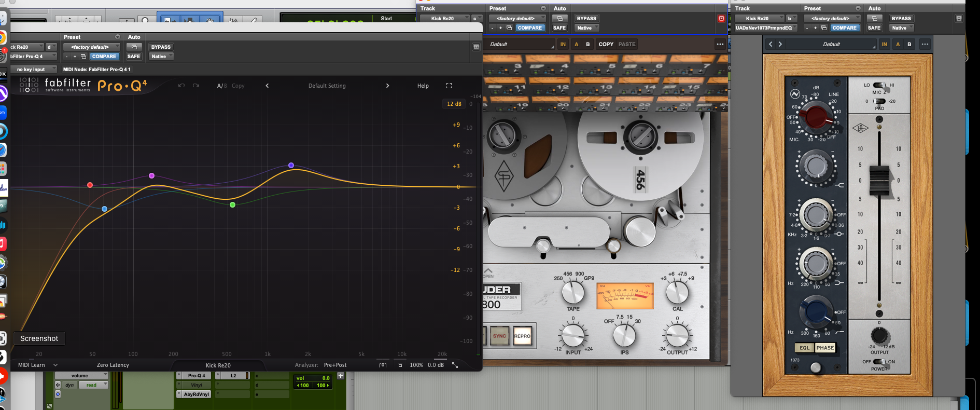Open Native dropdown in Pro-Q 4 header

pos(161,57)
